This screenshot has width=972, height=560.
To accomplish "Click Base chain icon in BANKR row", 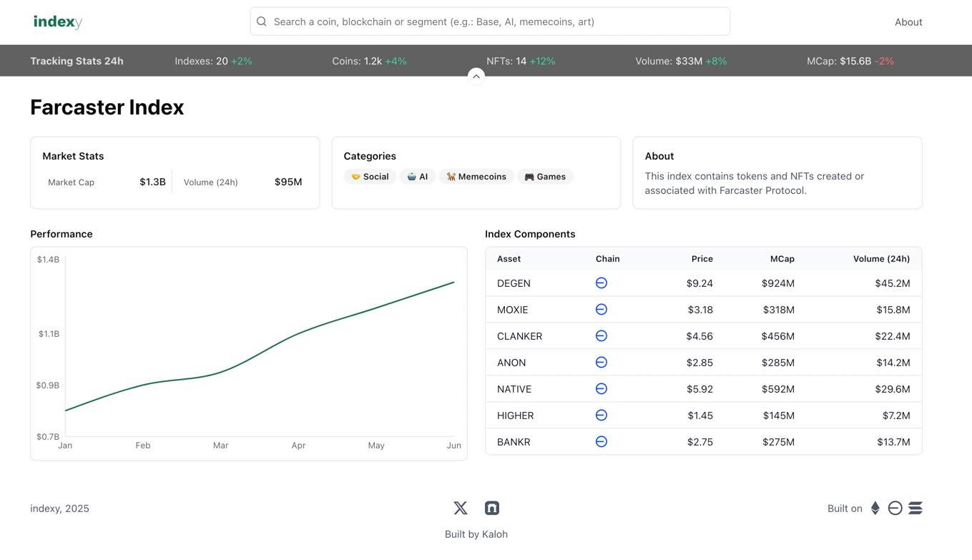I will [602, 442].
